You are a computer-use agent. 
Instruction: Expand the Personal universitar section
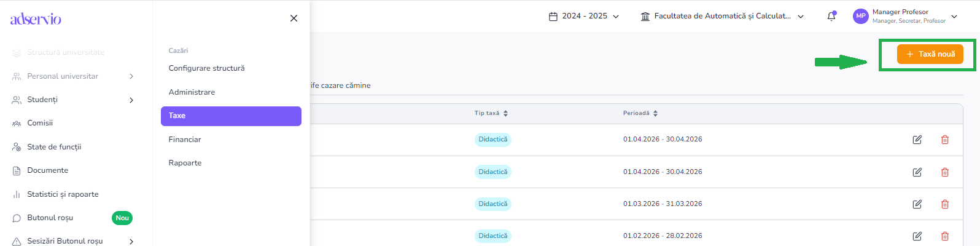[131, 76]
